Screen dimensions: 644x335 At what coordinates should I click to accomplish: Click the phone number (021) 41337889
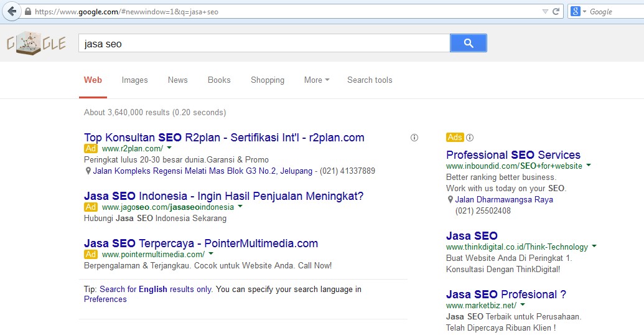[347, 171]
